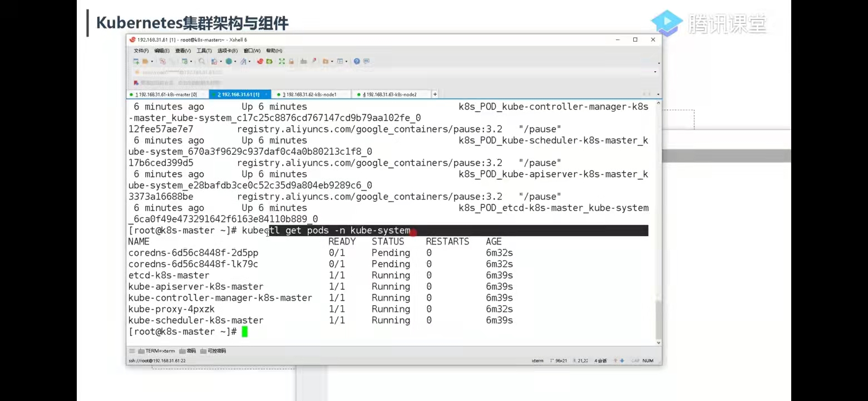868x401 pixels.
Task: Click the 密码 quick command button
Action: coord(188,351)
